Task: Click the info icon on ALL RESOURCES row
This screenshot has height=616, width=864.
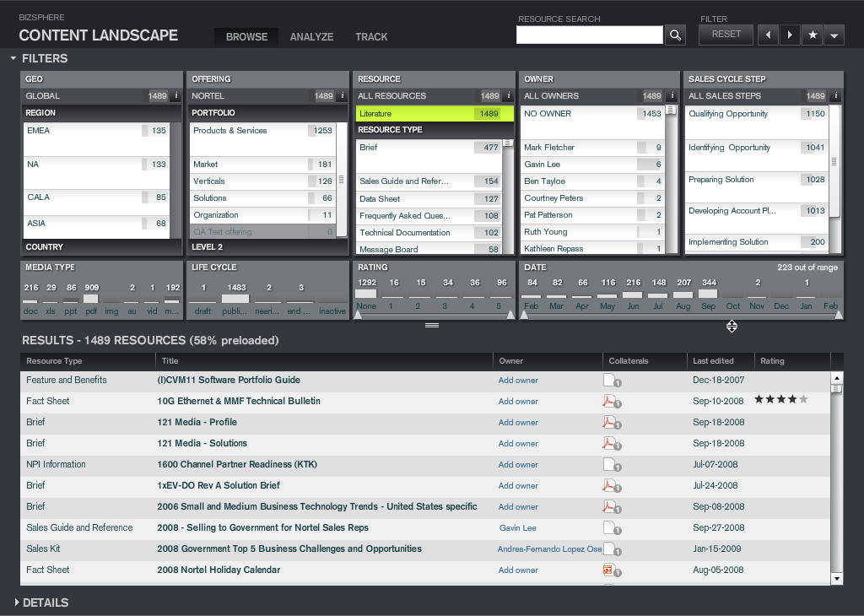Action: 509,95
